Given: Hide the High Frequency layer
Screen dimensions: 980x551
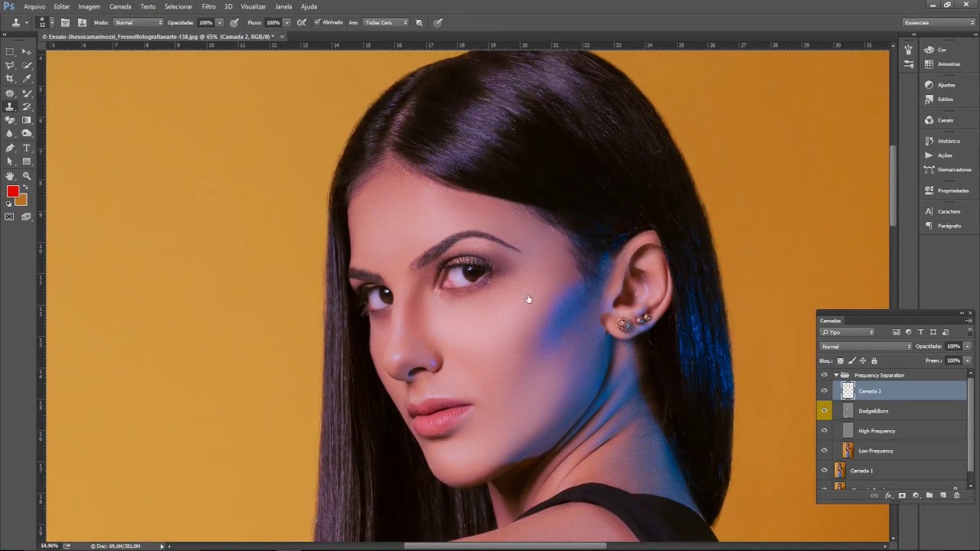Looking at the screenshot, I should [825, 431].
